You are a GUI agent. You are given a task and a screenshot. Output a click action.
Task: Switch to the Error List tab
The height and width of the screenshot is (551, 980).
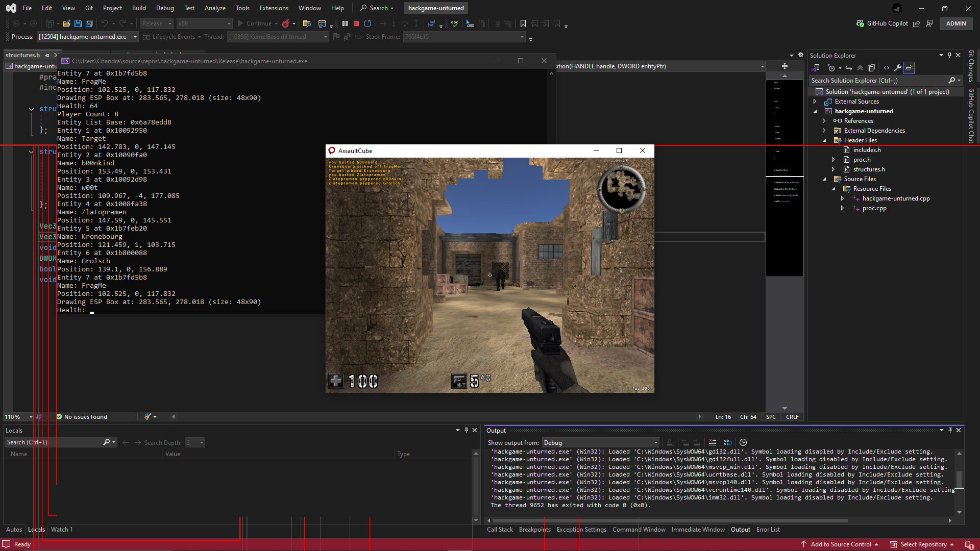[768, 530]
